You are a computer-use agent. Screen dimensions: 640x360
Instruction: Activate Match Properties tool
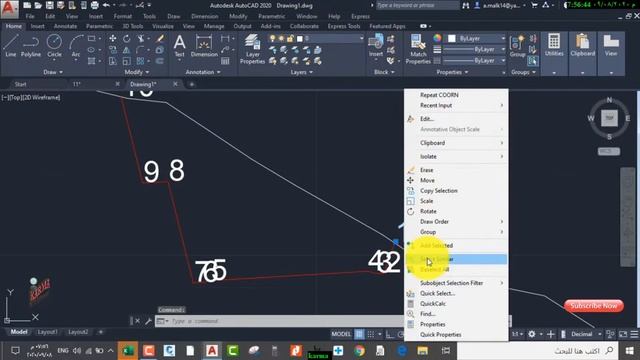418,49
